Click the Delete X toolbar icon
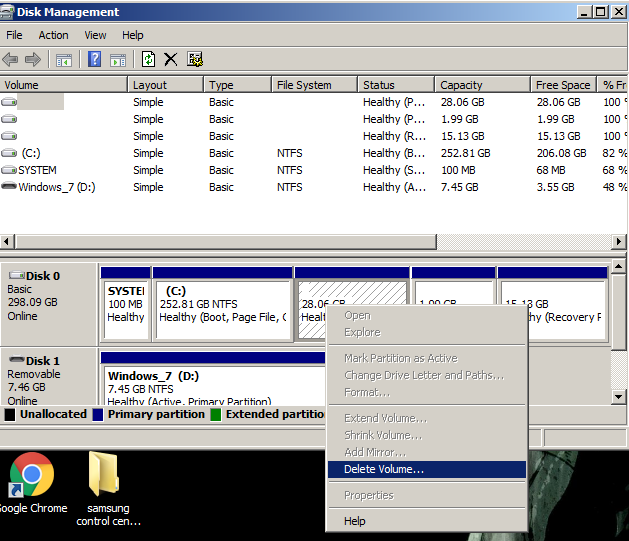The image size is (629, 541). (171, 59)
